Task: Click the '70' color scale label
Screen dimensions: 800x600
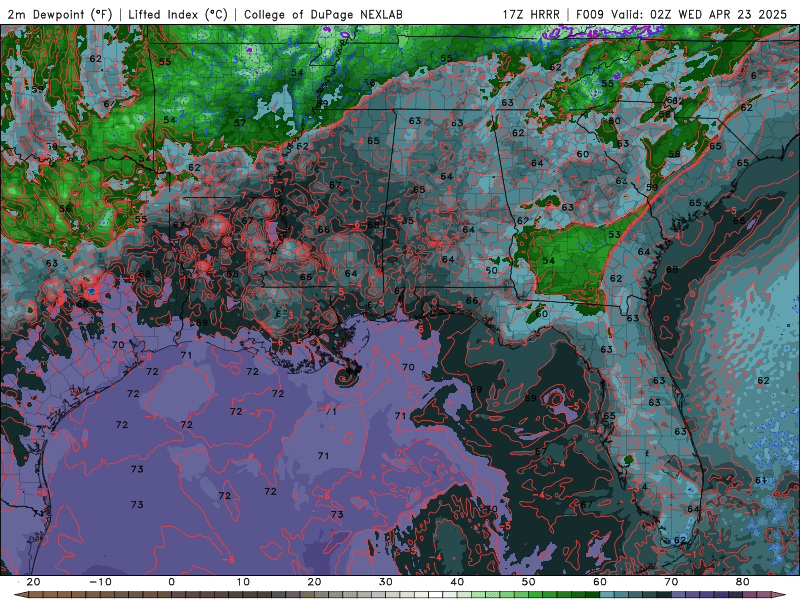Action: point(671,582)
